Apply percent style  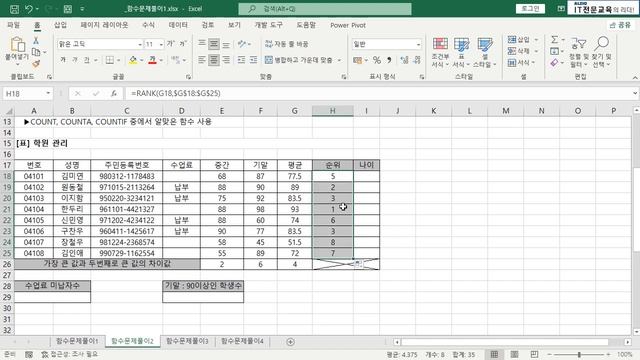pos(377,60)
